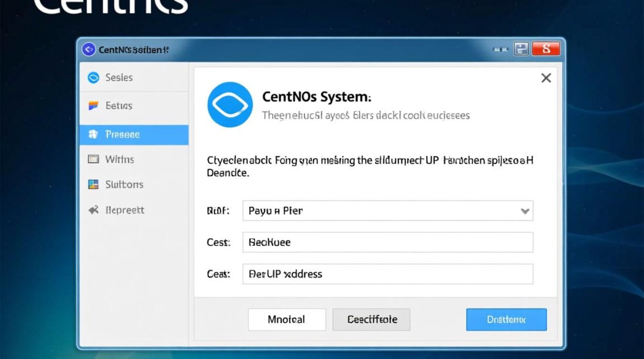Click the Payu a Pler combo box
644x359 pixels.
tap(388, 211)
